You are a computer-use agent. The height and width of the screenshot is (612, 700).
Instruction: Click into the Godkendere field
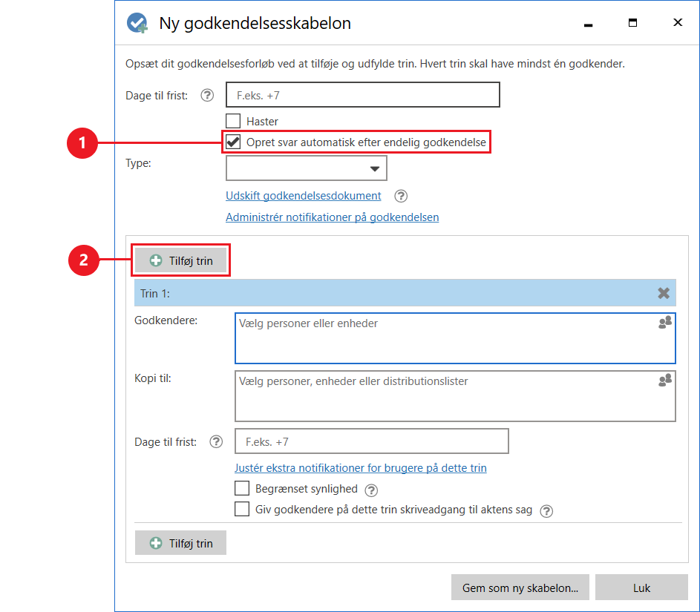click(x=455, y=338)
